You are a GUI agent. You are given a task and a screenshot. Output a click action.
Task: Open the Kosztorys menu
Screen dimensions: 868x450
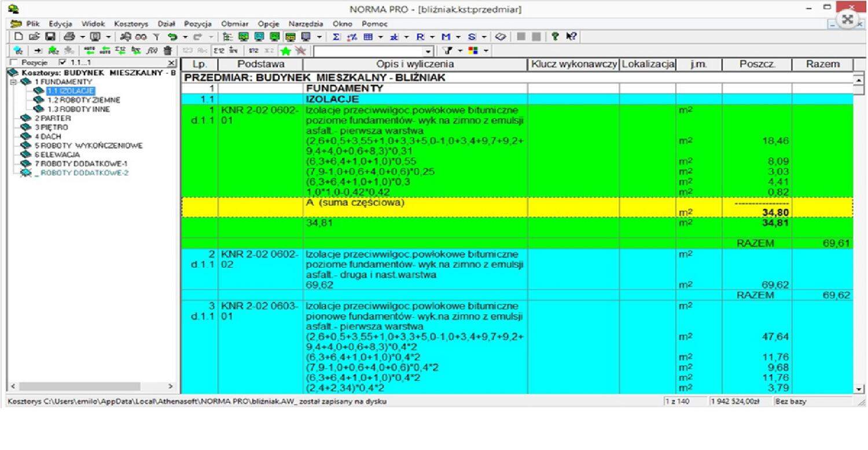(131, 24)
